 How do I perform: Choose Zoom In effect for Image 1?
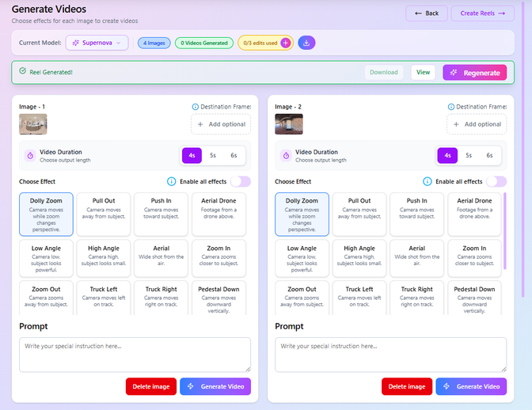click(x=218, y=258)
